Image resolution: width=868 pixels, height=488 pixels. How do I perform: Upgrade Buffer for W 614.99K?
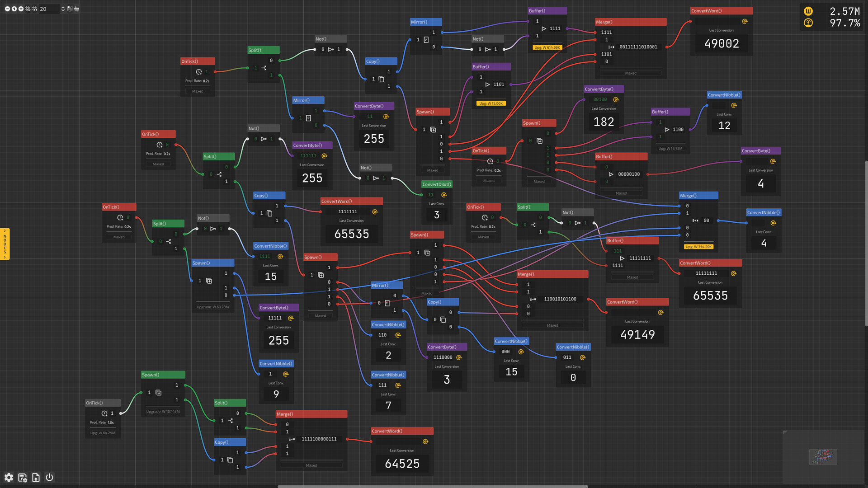click(x=547, y=47)
